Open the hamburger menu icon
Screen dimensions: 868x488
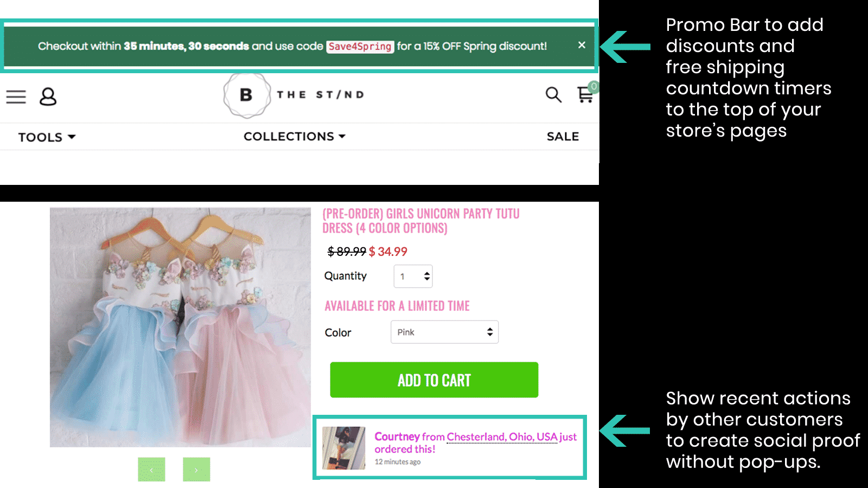pyautogui.click(x=16, y=97)
